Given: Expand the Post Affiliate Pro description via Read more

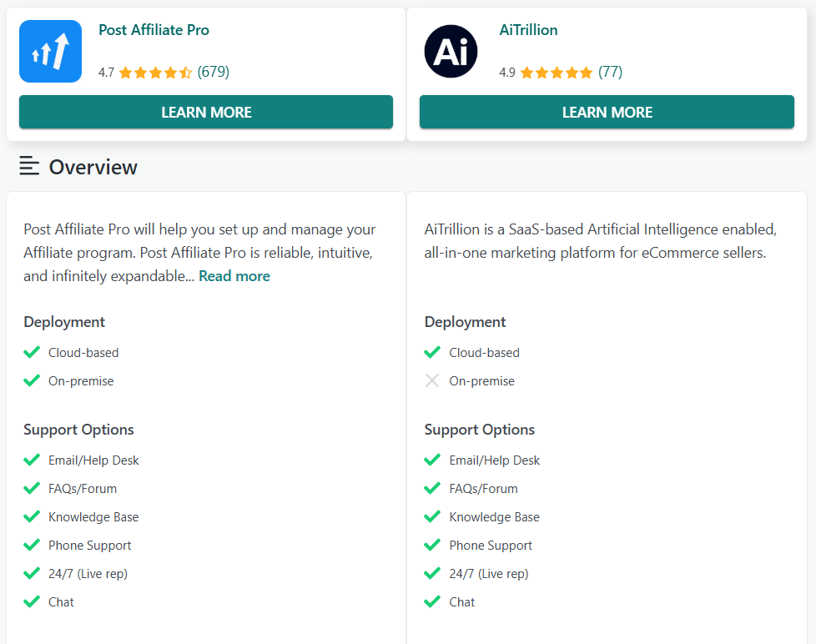Looking at the screenshot, I should point(234,275).
